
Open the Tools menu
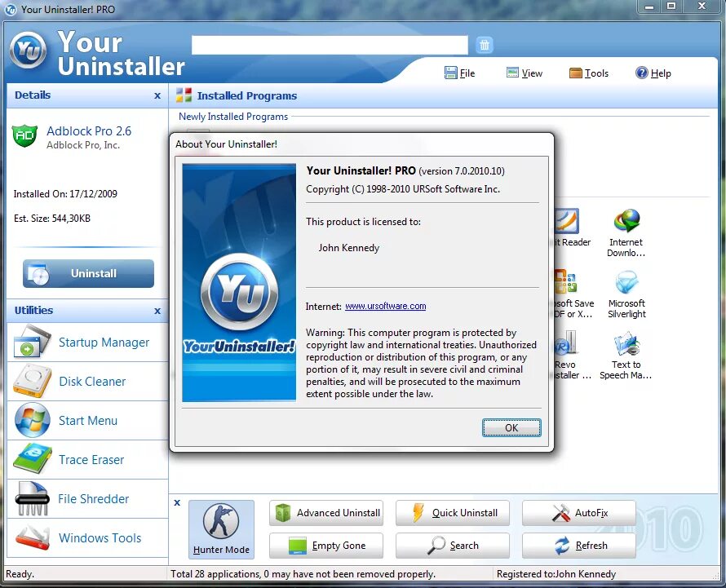click(588, 73)
